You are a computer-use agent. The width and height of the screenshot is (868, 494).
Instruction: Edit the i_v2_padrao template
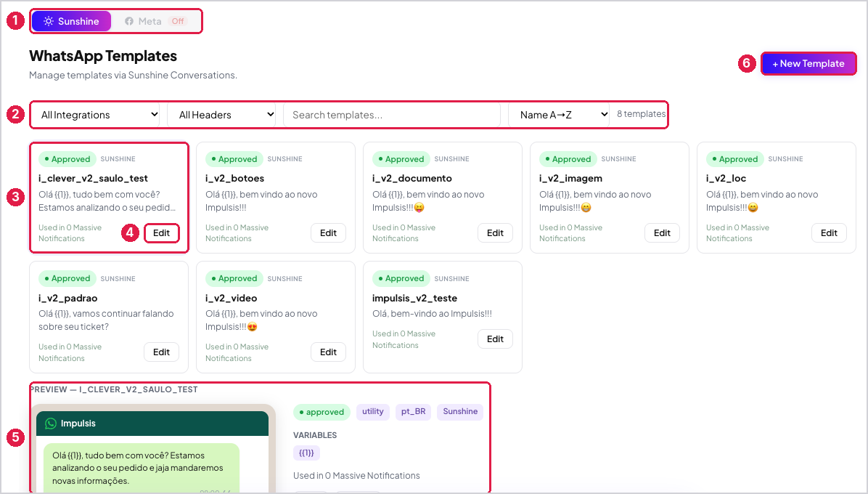click(x=161, y=352)
